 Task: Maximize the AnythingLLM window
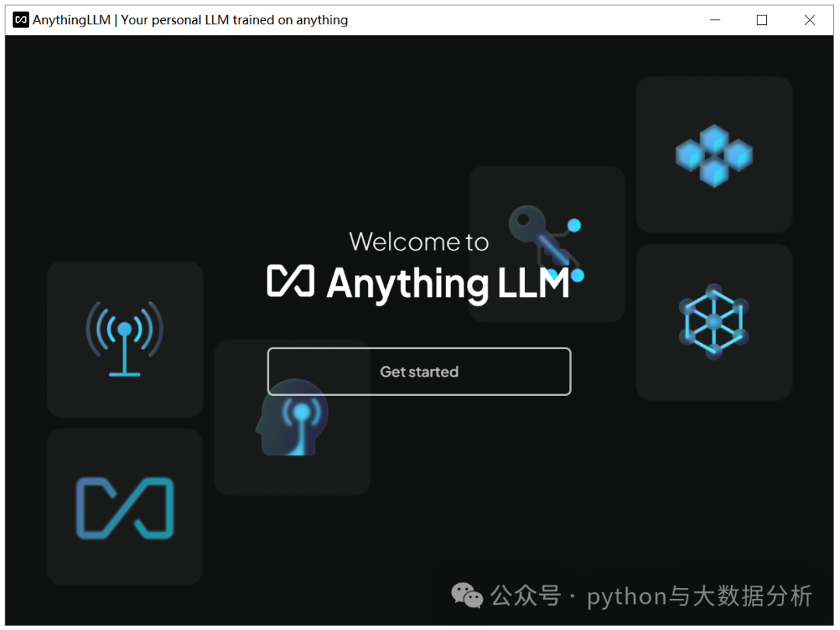tap(761, 20)
